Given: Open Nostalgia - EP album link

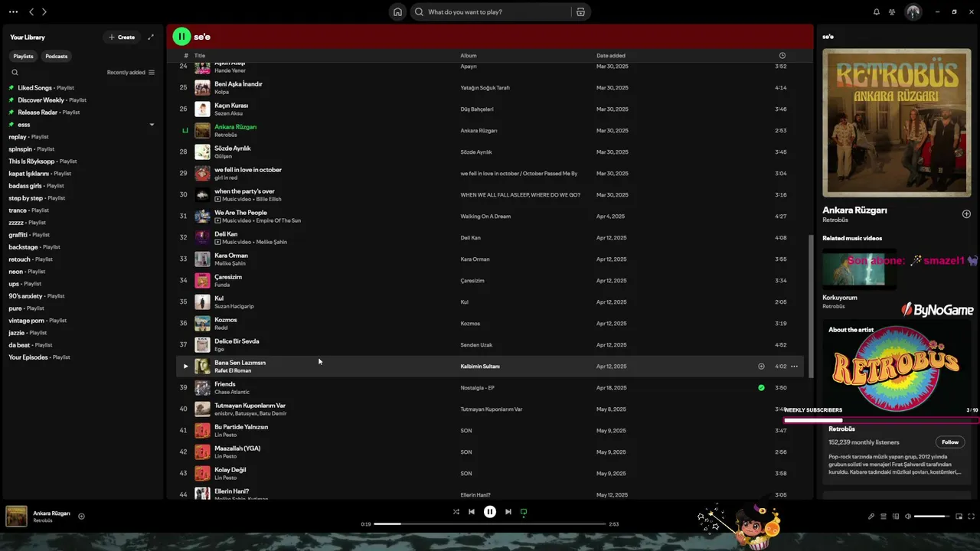Looking at the screenshot, I should 478,388.
